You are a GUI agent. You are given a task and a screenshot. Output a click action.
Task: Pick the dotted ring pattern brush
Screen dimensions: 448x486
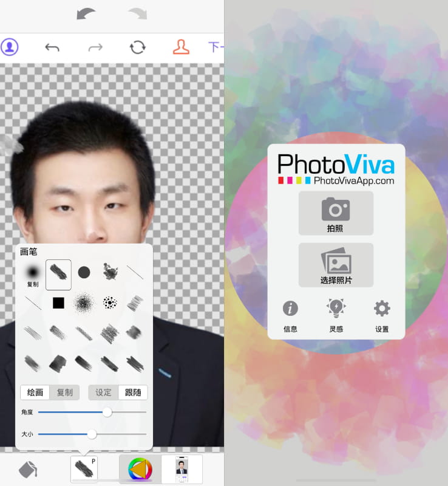click(x=110, y=303)
